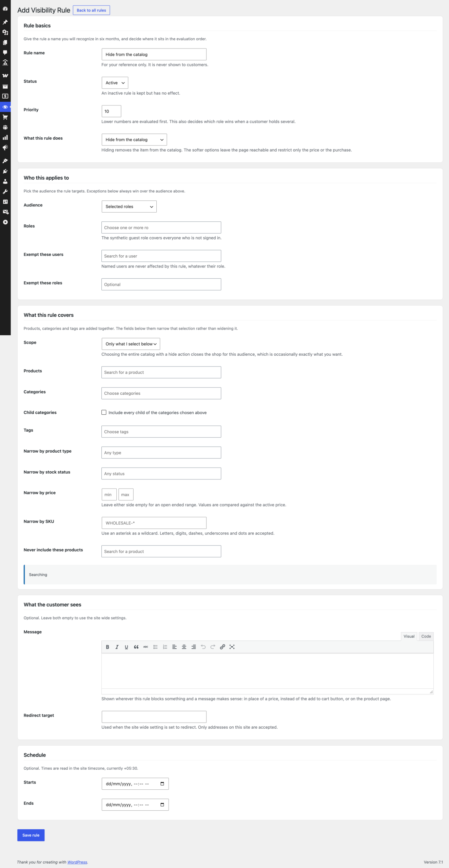
Task: Open the Ends date picker calendar icon
Action: pos(162,805)
